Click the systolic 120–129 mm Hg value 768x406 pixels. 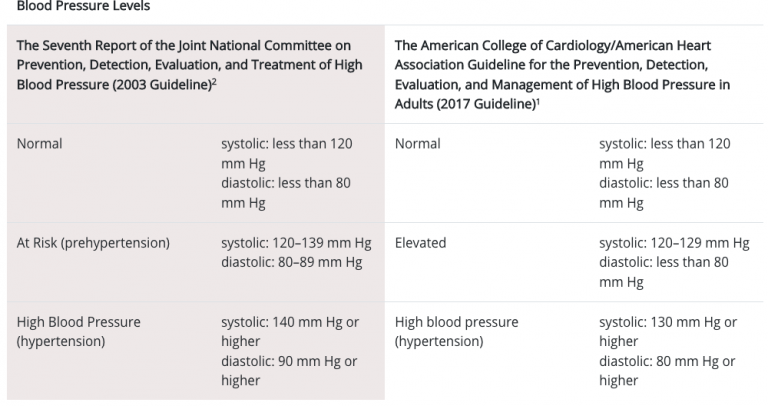674,243
